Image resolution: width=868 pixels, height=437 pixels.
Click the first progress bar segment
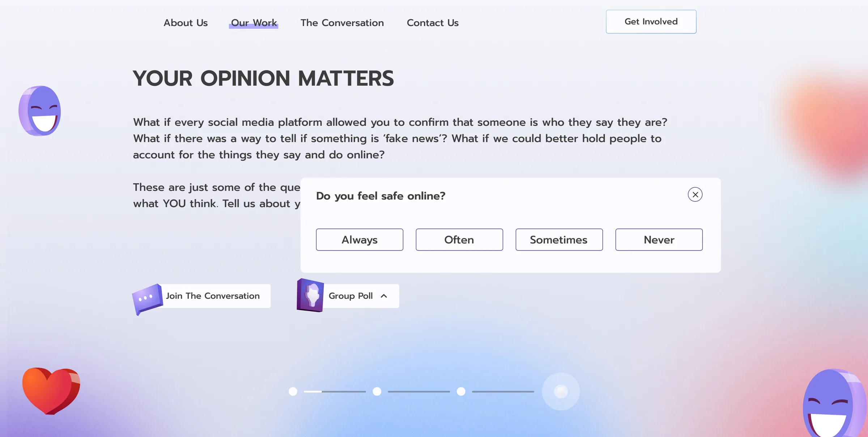click(x=335, y=391)
